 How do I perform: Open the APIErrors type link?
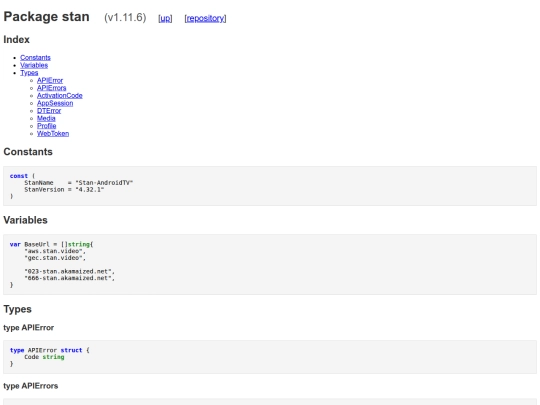point(51,88)
